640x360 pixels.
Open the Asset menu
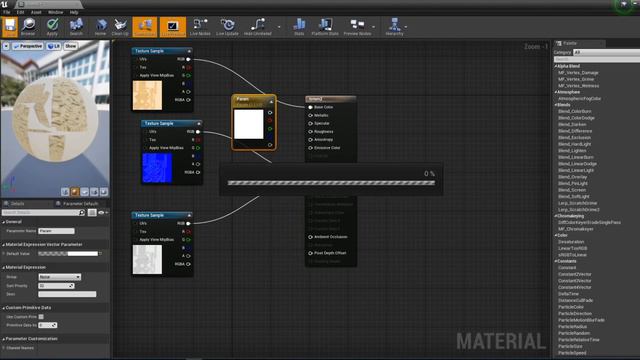point(36,12)
